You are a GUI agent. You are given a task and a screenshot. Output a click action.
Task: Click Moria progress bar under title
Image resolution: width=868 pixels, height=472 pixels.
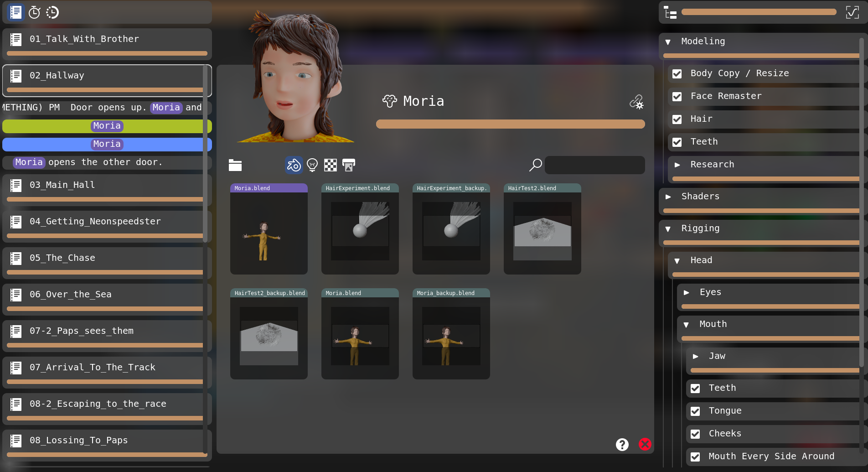point(511,124)
